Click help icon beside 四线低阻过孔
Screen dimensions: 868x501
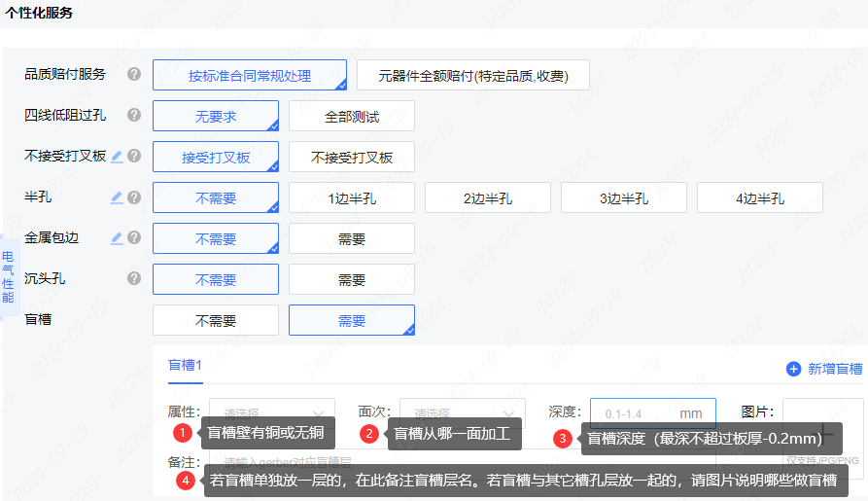[134, 115]
